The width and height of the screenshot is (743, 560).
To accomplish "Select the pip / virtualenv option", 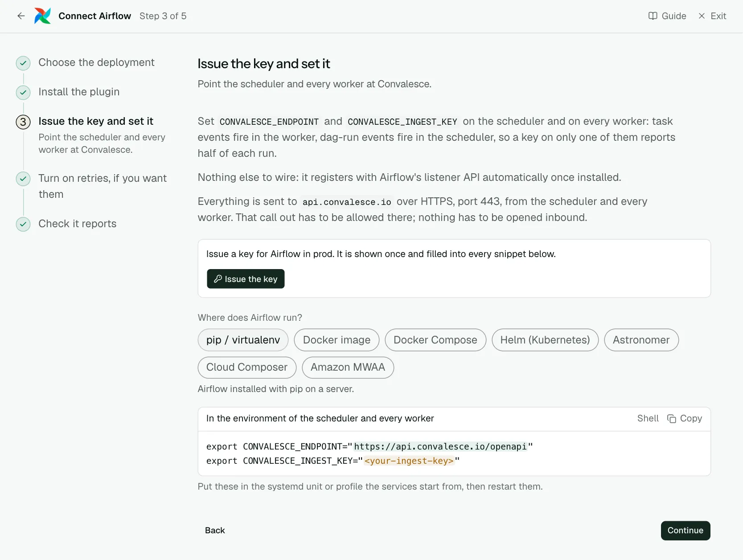I will (x=243, y=340).
